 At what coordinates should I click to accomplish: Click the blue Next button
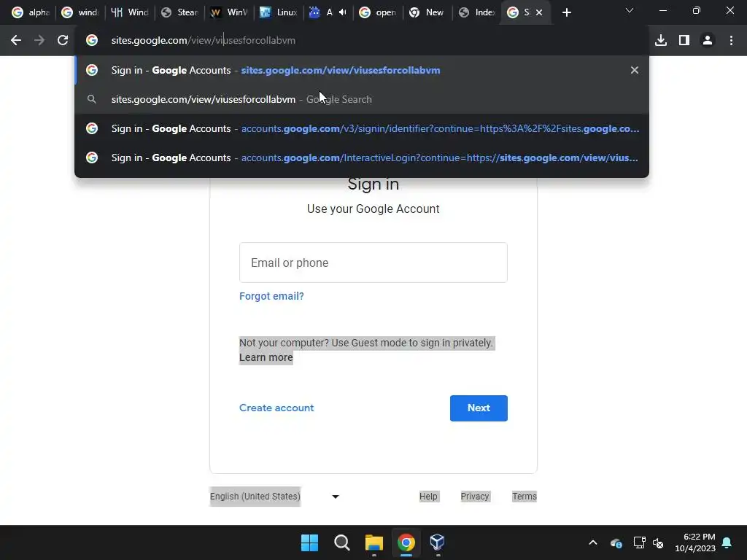(479, 408)
